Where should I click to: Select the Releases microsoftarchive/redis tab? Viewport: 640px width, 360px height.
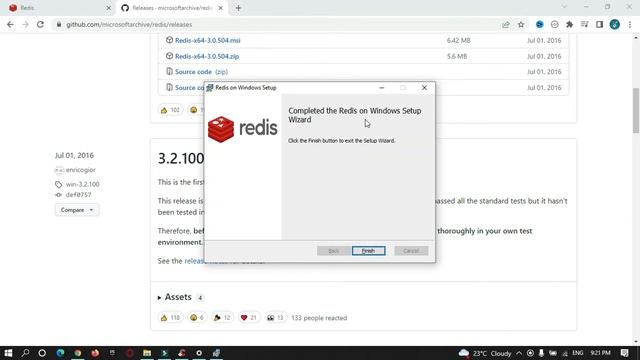tap(171, 8)
